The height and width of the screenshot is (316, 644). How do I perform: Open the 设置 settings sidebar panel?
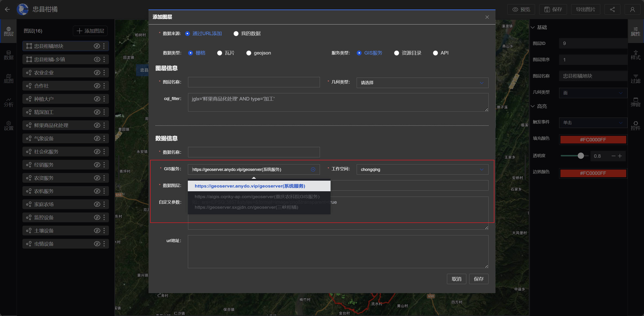tap(9, 126)
